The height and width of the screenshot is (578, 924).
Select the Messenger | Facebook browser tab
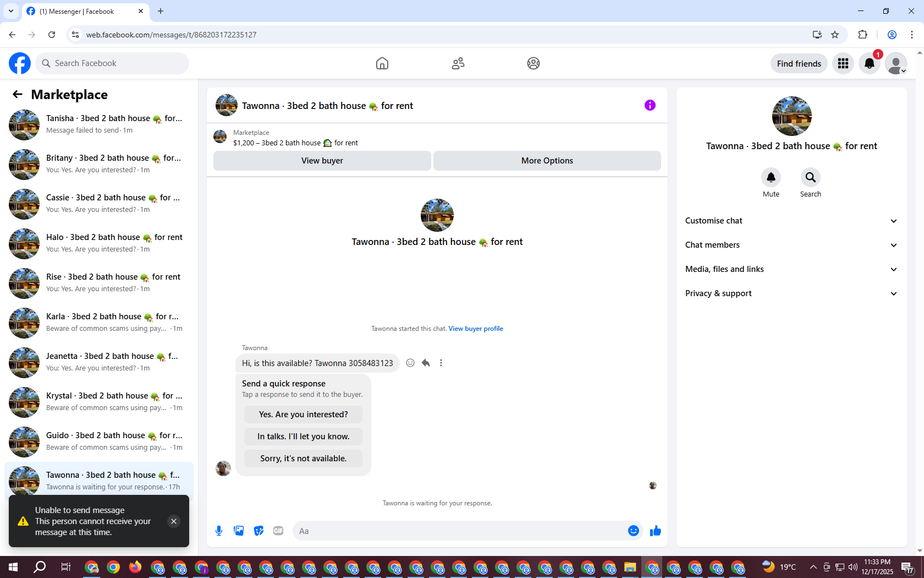point(85,11)
